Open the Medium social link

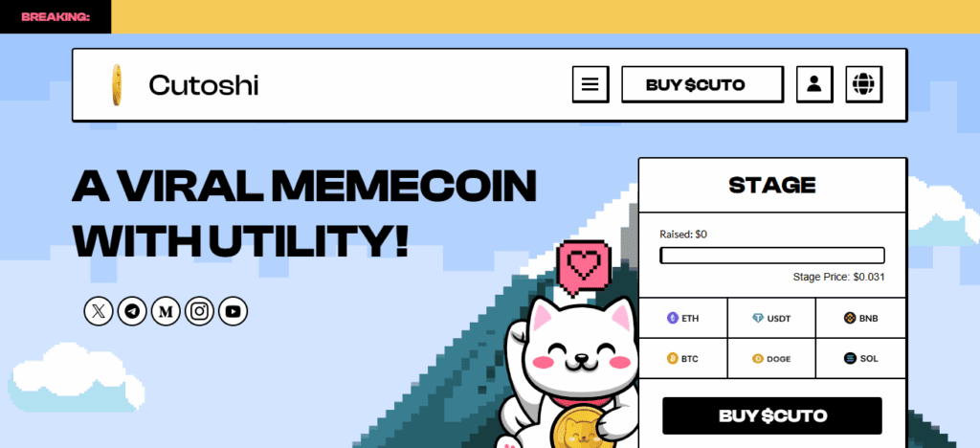(166, 311)
